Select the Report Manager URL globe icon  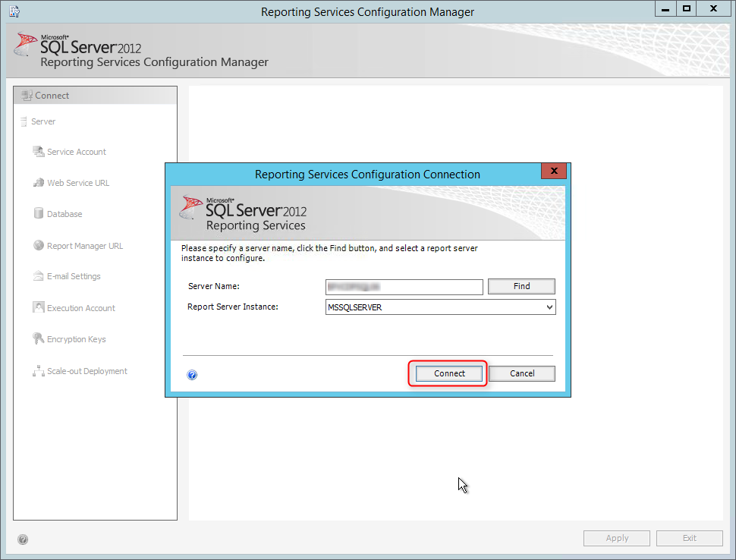(39, 246)
